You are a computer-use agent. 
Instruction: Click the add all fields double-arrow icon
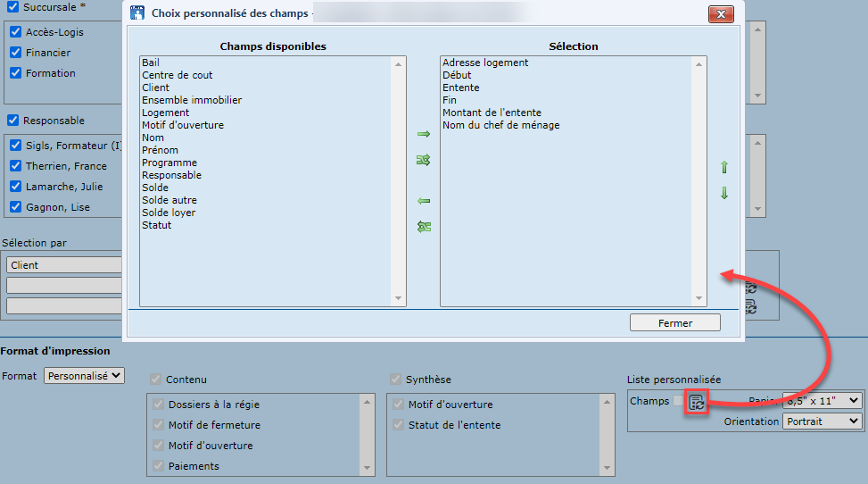tap(424, 161)
